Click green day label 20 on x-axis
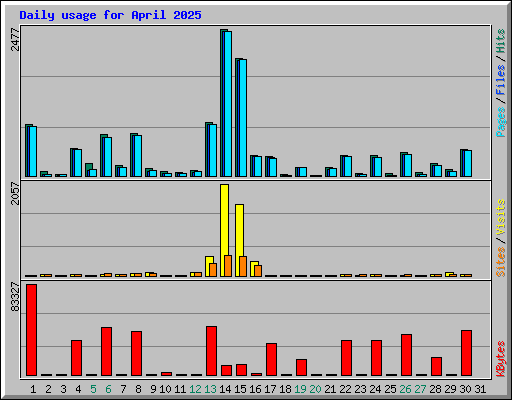 pos(315,389)
